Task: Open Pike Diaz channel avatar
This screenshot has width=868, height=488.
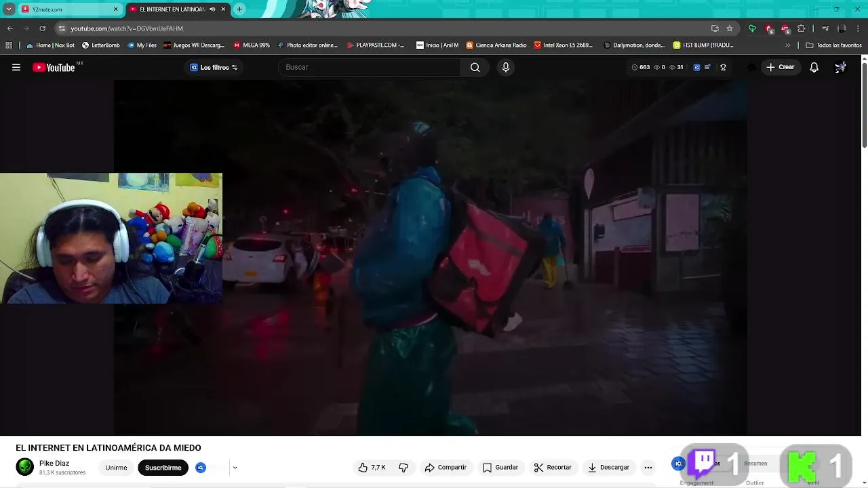Action: [25, 468]
